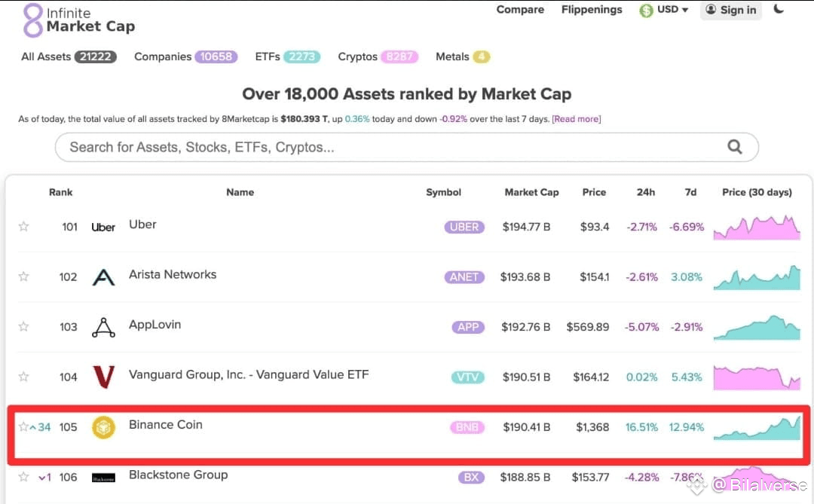The image size is (814, 504).
Task: Open the Compare page
Action: [520, 9]
